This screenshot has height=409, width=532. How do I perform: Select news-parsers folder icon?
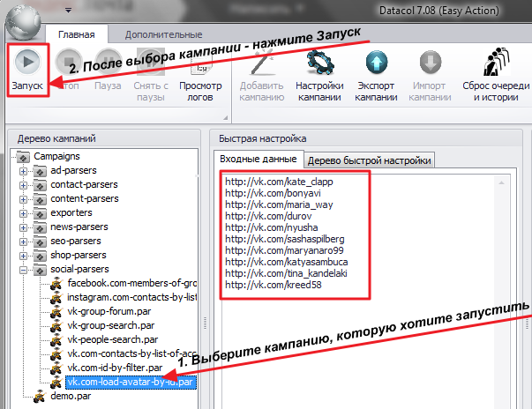coord(40,227)
